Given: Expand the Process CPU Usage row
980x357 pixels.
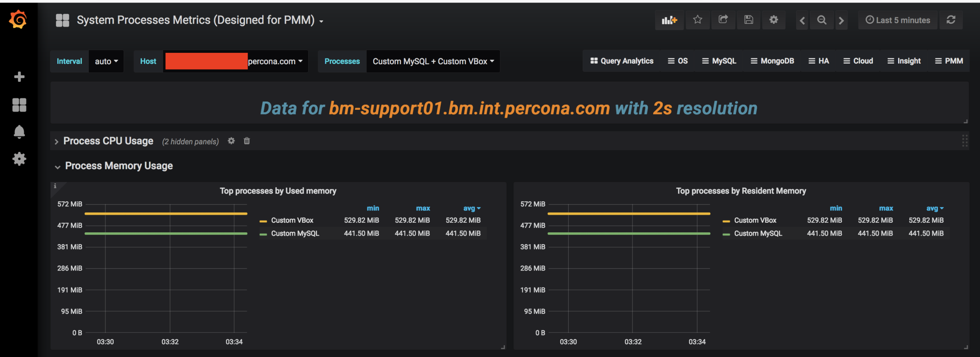Looking at the screenshot, I should click(108, 141).
